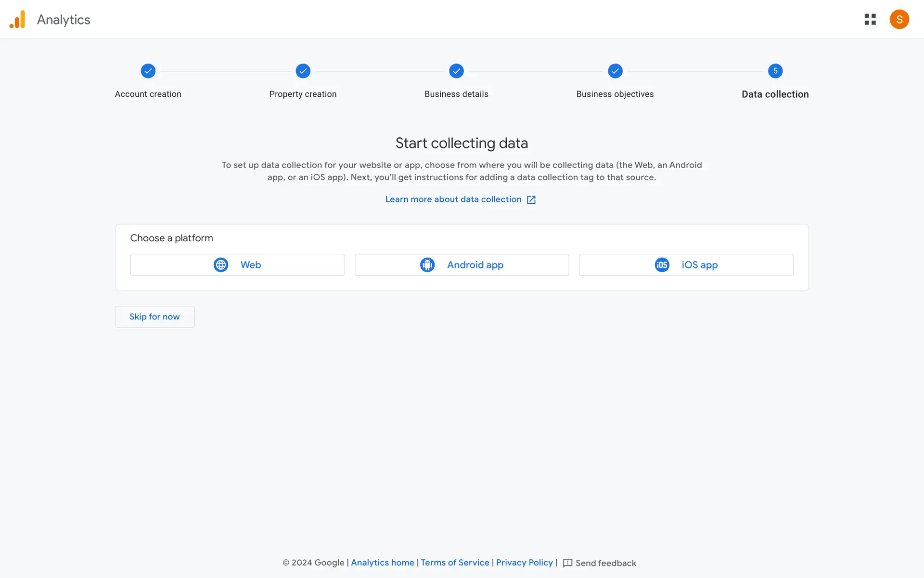Return to the Business objectives step

coord(615,71)
